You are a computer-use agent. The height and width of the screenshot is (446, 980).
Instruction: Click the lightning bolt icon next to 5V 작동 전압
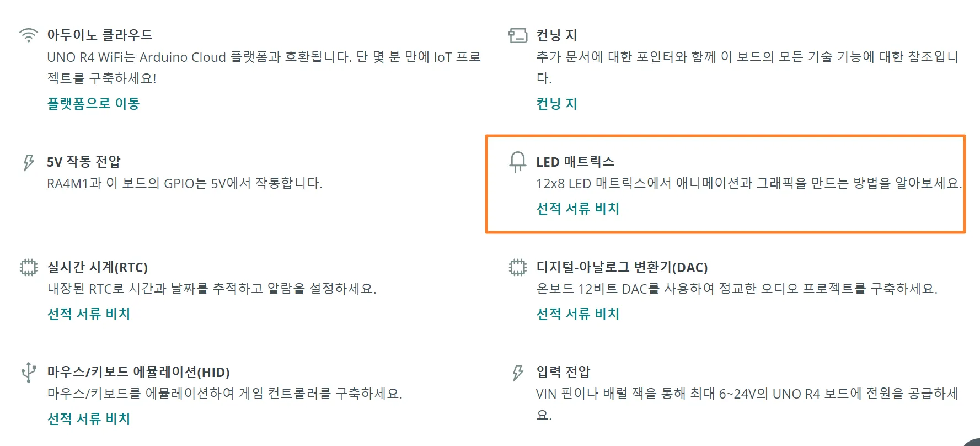[x=28, y=162]
